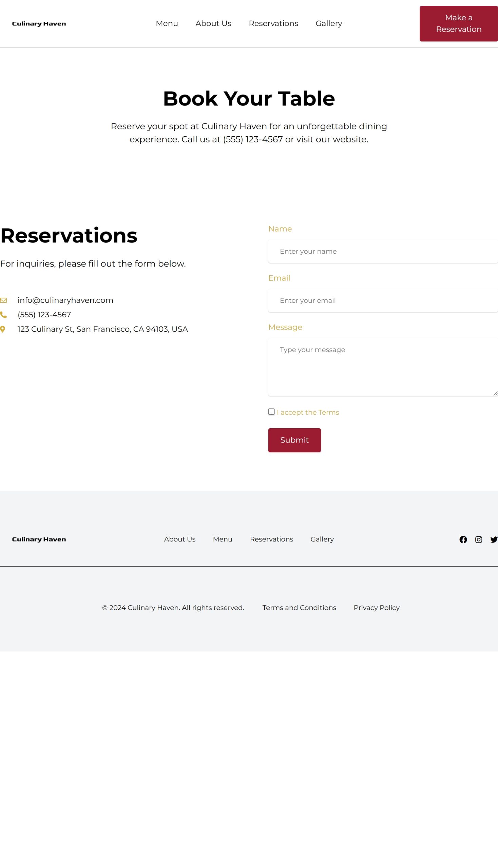
Task: Click the 'I accept the Terms' label
Action: tap(308, 412)
